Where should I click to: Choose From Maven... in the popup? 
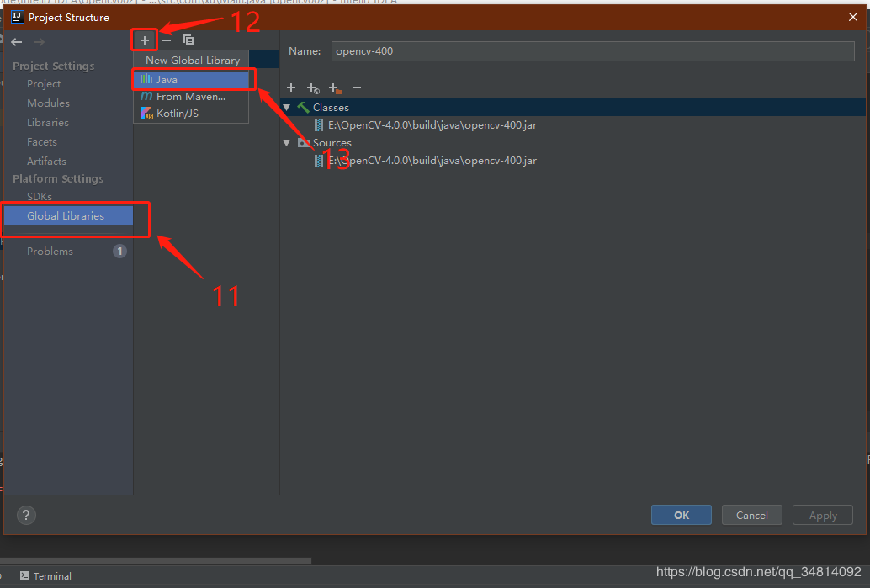pos(192,97)
